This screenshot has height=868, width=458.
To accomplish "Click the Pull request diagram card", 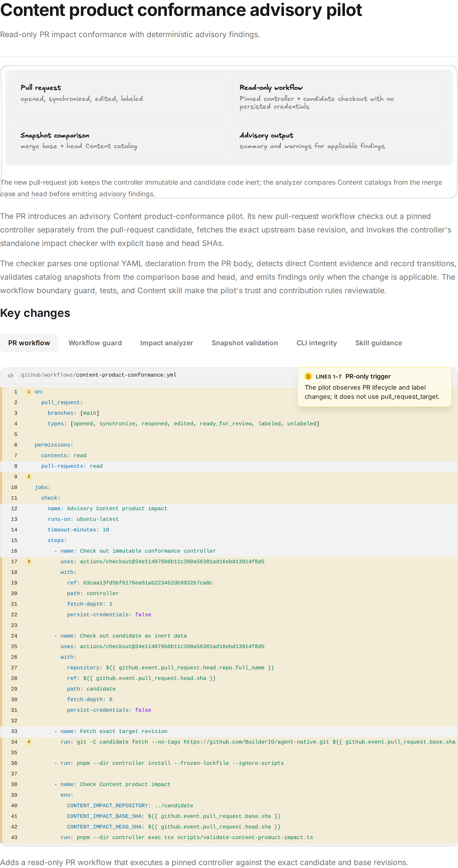I will coord(120,97).
